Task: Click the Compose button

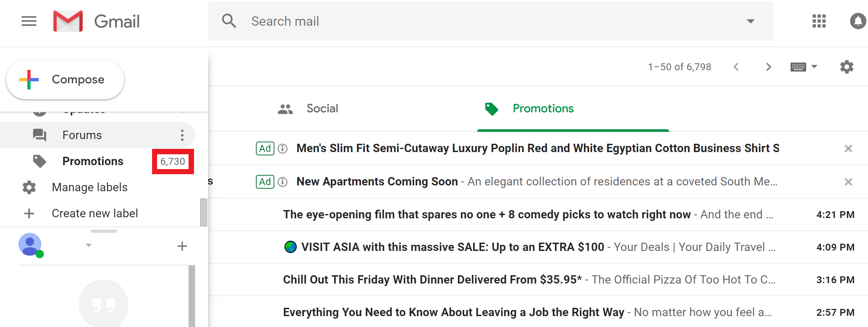Action: [x=65, y=79]
